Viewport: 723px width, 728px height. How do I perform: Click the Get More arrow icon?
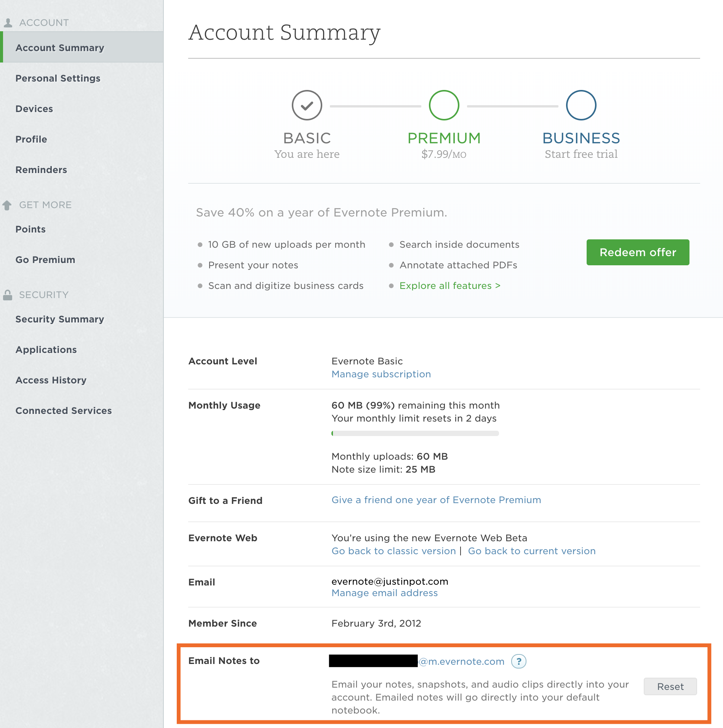point(7,205)
